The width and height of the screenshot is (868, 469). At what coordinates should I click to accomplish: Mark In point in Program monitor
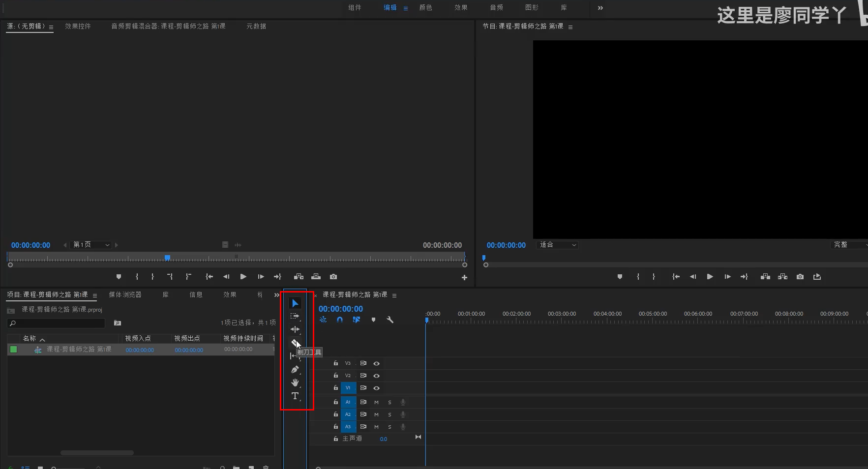(x=638, y=277)
